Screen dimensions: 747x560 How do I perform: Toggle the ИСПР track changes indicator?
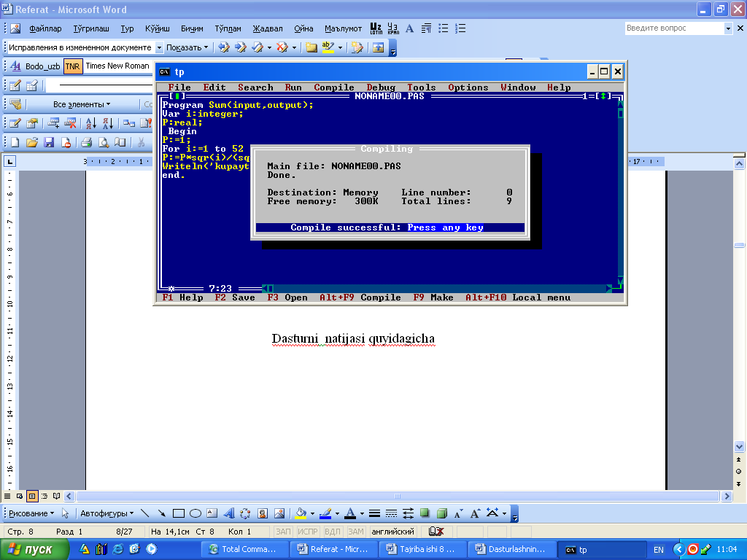pos(309,532)
